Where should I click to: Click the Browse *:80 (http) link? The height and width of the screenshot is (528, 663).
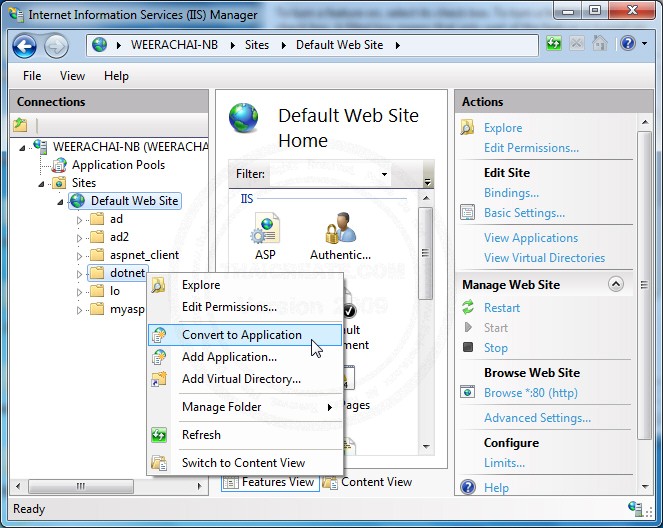pyautogui.click(x=530, y=393)
